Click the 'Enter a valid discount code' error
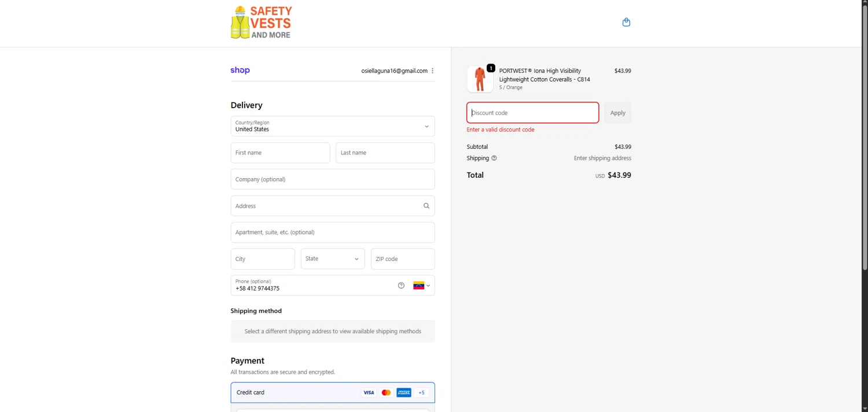 click(x=501, y=130)
